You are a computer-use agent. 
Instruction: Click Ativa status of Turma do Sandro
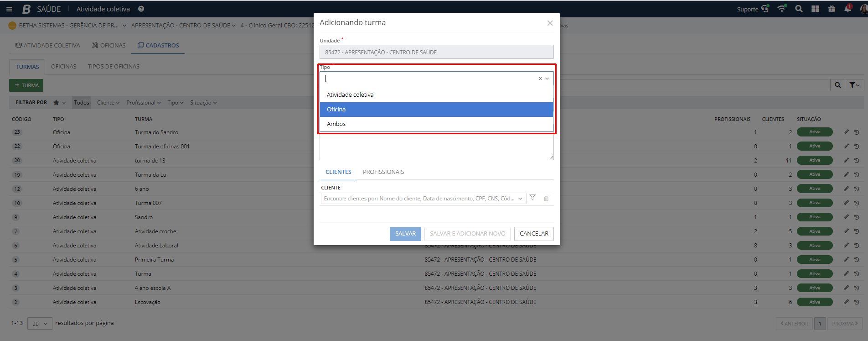pyautogui.click(x=815, y=132)
